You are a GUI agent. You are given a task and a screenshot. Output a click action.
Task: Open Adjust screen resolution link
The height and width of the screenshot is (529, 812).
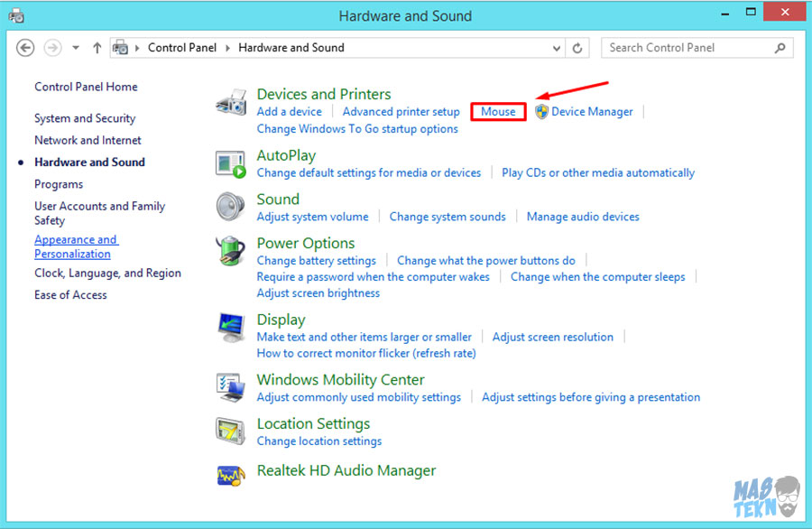coord(552,337)
